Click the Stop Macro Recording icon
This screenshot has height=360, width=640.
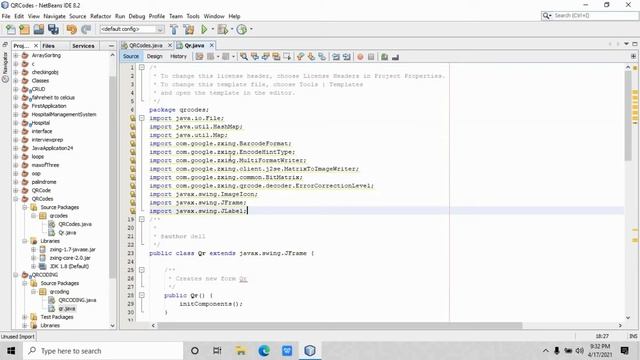(x=371, y=57)
